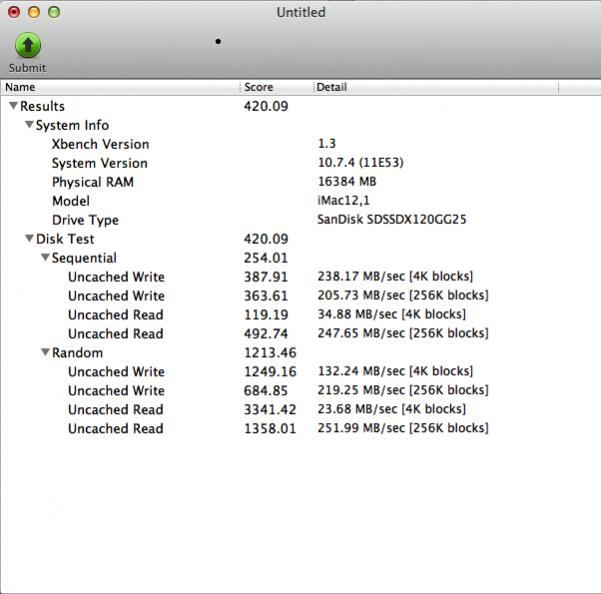This screenshot has height=594, width=601.
Task: Click the 420.09 score in Disk Test row
Action: click(x=266, y=239)
